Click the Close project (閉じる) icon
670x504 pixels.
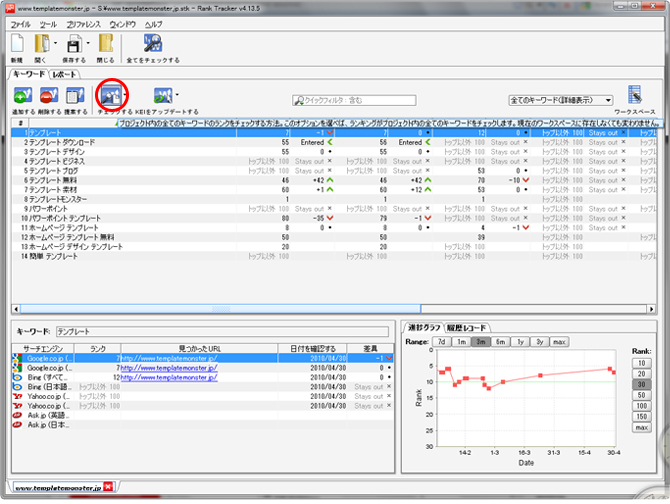tap(106, 44)
